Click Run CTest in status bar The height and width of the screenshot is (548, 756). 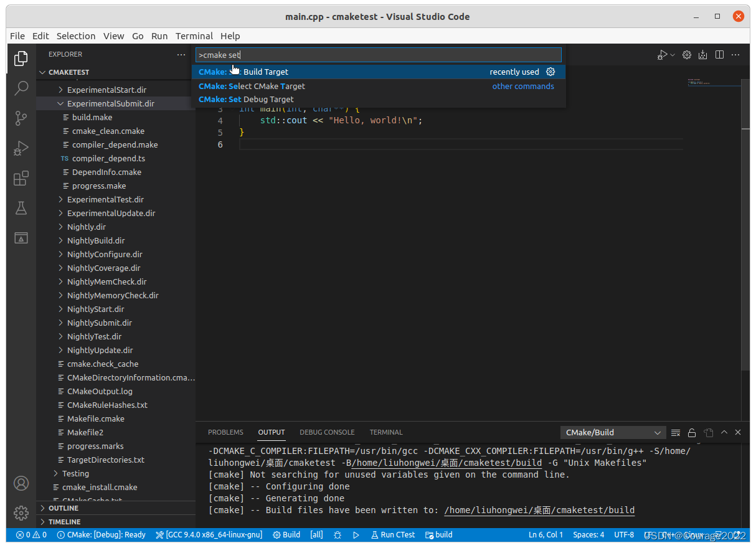(393, 535)
